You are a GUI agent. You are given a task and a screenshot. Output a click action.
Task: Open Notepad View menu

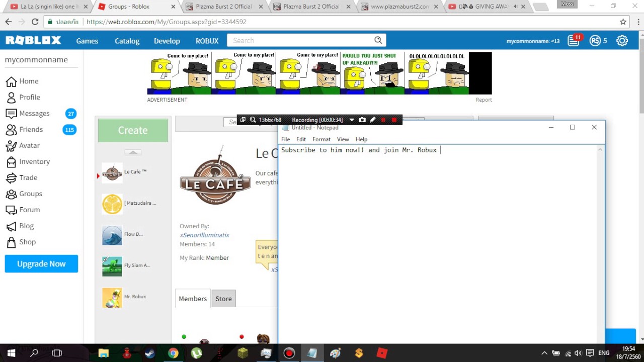coord(343,139)
